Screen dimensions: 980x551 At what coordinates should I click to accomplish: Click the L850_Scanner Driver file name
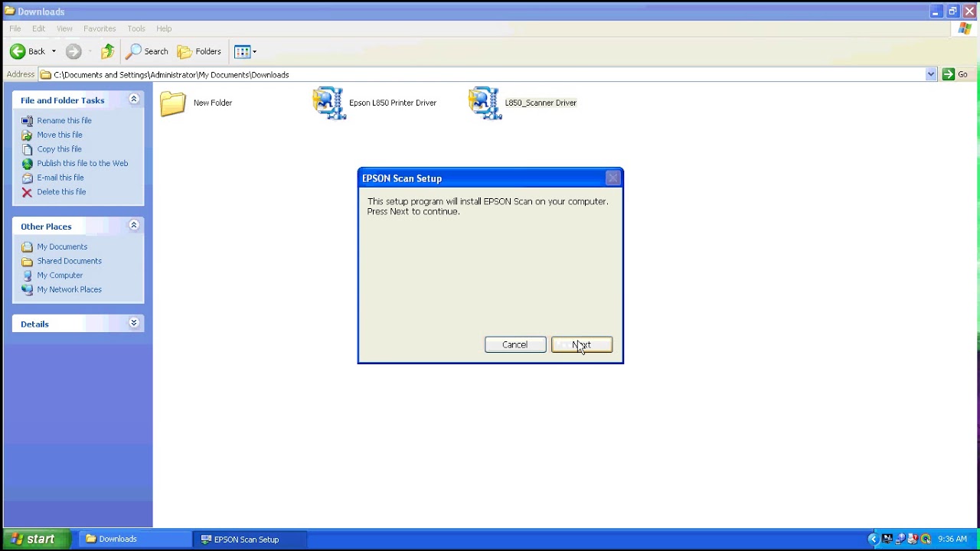[541, 103]
